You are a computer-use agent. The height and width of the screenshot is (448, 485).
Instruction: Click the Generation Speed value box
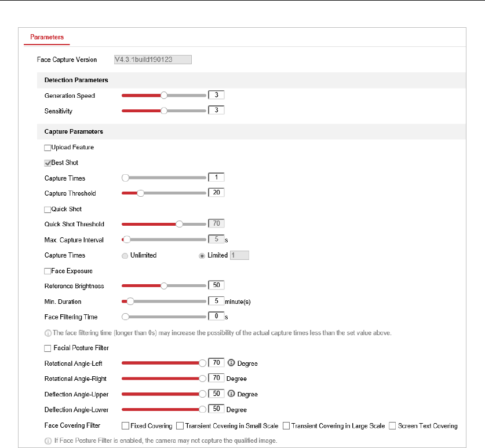pos(216,95)
